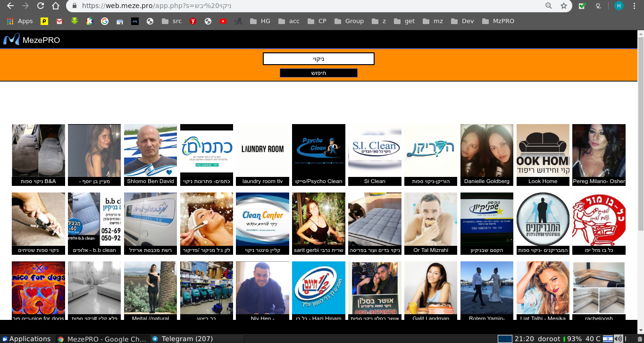The width and height of the screenshot is (644, 343).
Task: Open the nice for dogs card
Action: click(38, 291)
